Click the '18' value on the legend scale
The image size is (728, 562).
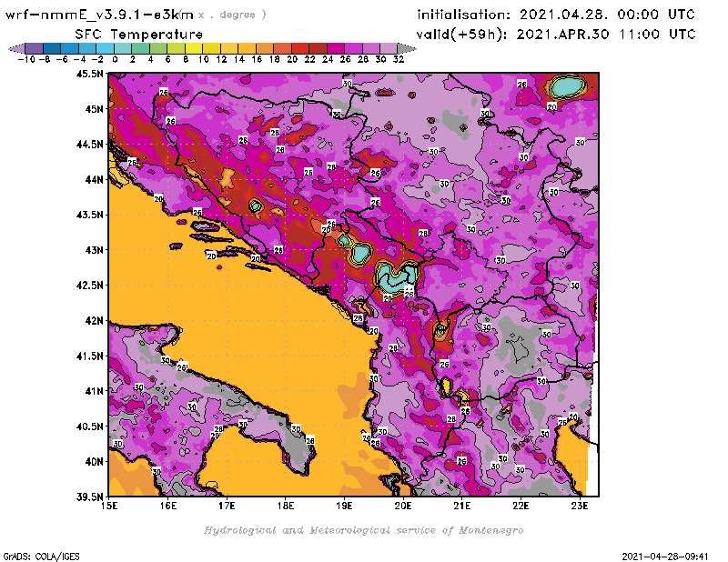tap(275, 60)
